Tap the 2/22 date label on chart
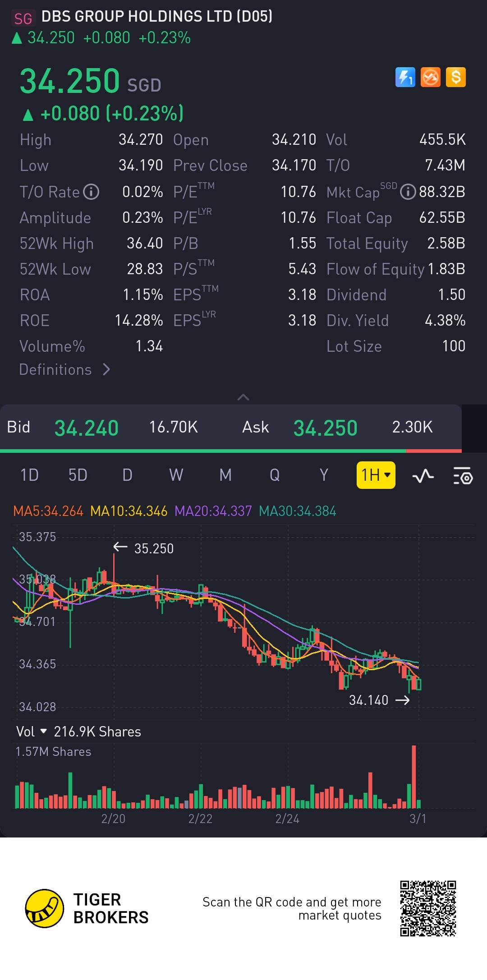The image size is (487, 980). coord(200,819)
